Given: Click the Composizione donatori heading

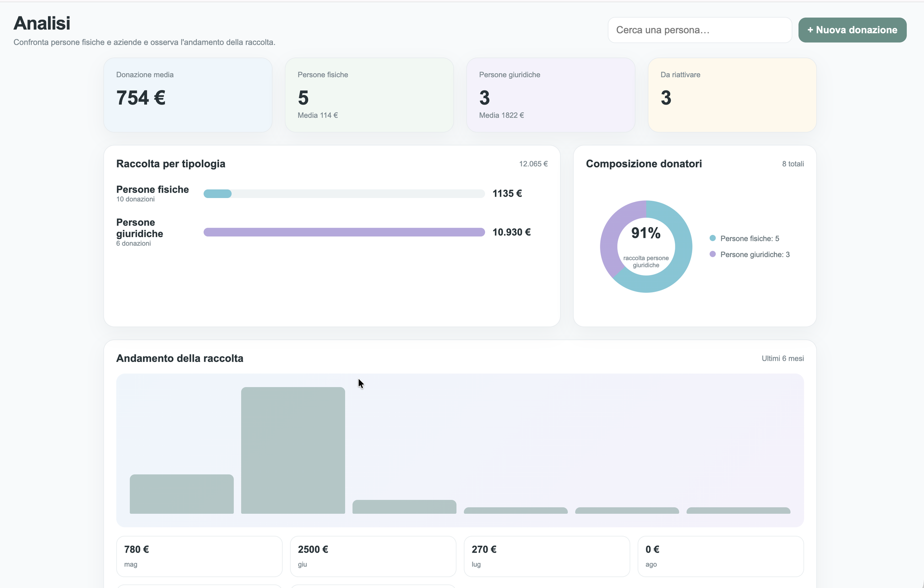Looking at the screenshot, I should pos(644,164).
